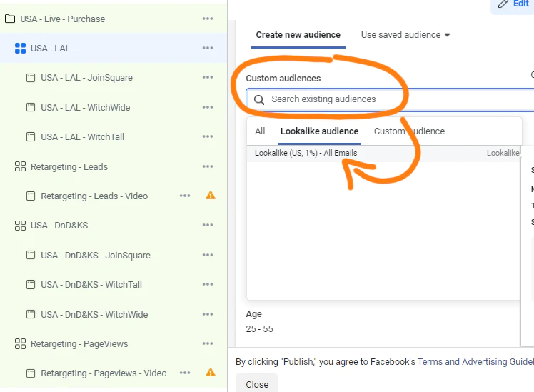Open more options for USA - DnD&KS - WitchWide
Viewport: 534px width, 392px height.
(208, 314)
